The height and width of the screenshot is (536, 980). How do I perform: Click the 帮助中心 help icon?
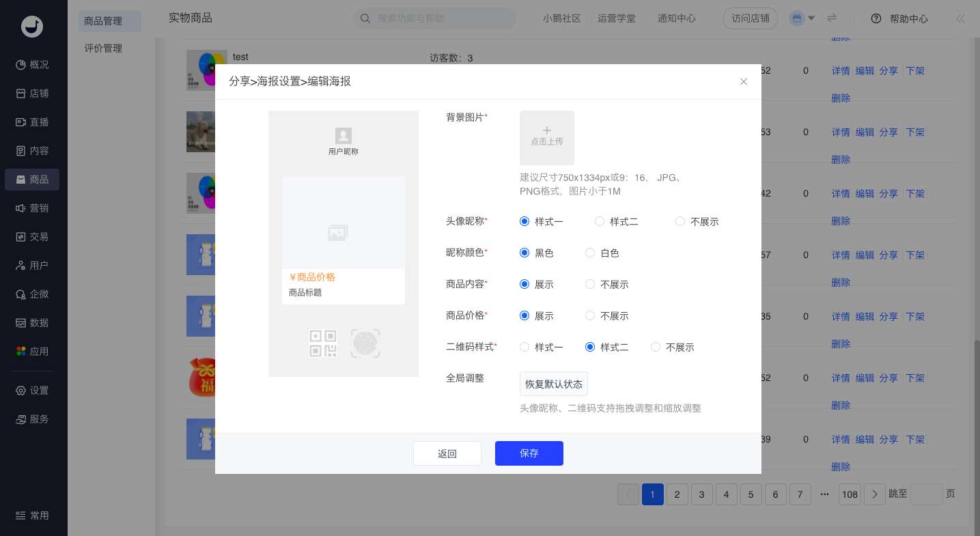tap(876, 19)
